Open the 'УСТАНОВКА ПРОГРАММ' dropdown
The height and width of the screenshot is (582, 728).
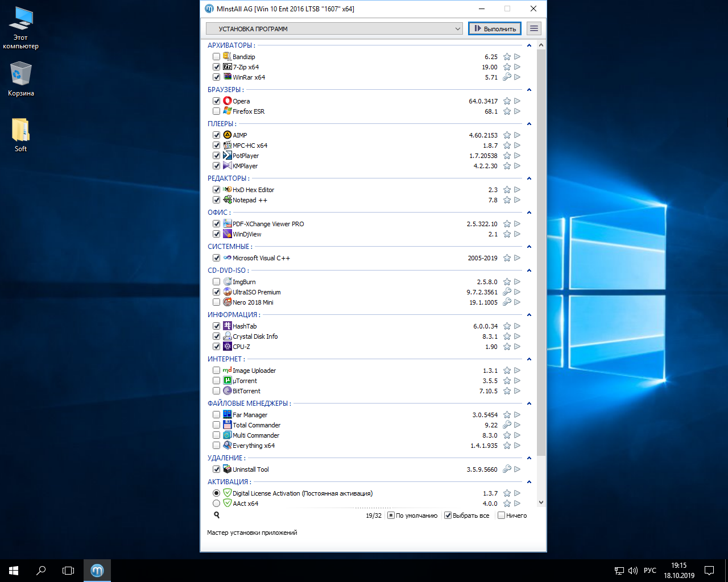coord(334,28)
